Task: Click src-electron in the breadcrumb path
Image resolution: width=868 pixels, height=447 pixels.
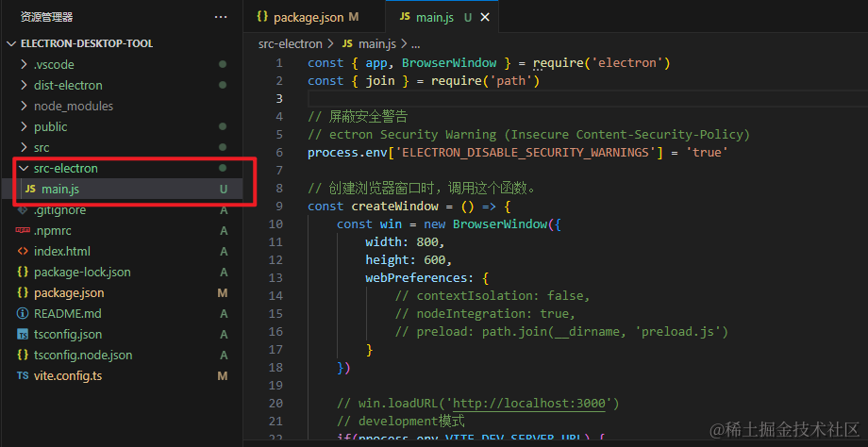Action: pos(290,43)
